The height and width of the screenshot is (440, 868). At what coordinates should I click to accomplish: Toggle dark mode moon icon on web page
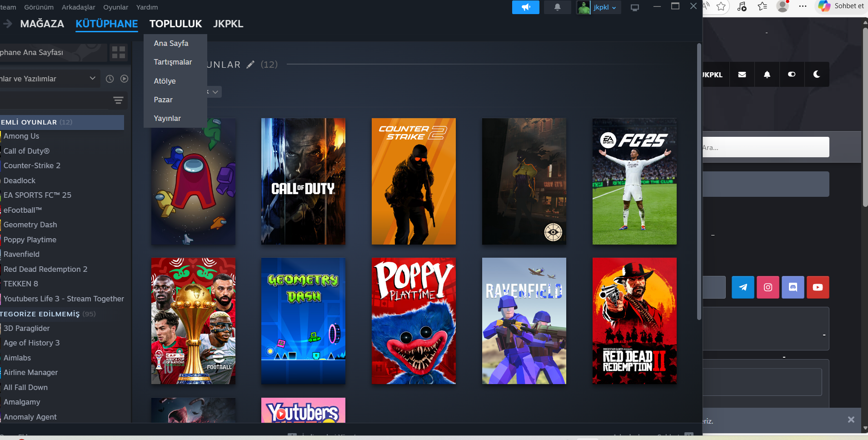[x=817, y=75]
